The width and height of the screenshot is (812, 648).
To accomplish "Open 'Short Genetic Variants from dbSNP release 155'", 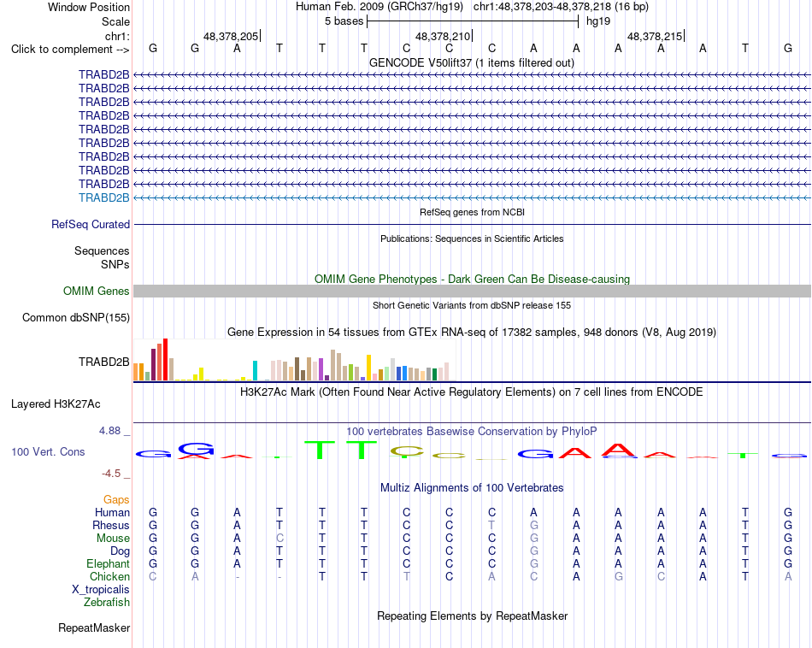I will click(472, 305).
